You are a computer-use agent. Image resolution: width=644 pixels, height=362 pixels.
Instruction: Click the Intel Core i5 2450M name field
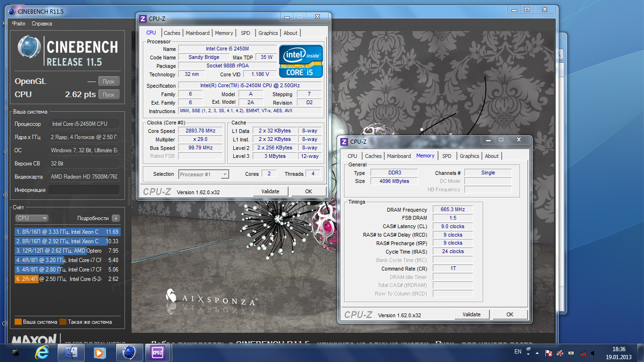pyautogui.click(x=227, y=49)
